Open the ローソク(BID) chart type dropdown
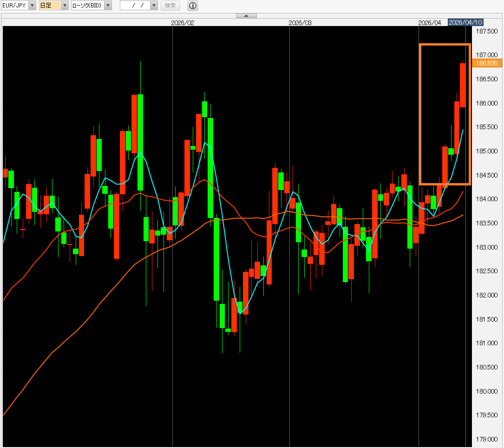The image size is (504, 448). [x=108, y=6]
